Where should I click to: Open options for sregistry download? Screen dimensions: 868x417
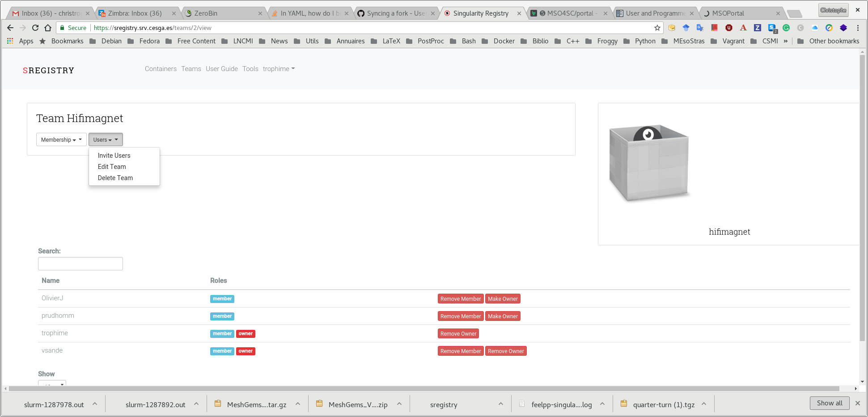tap(501, 404)
